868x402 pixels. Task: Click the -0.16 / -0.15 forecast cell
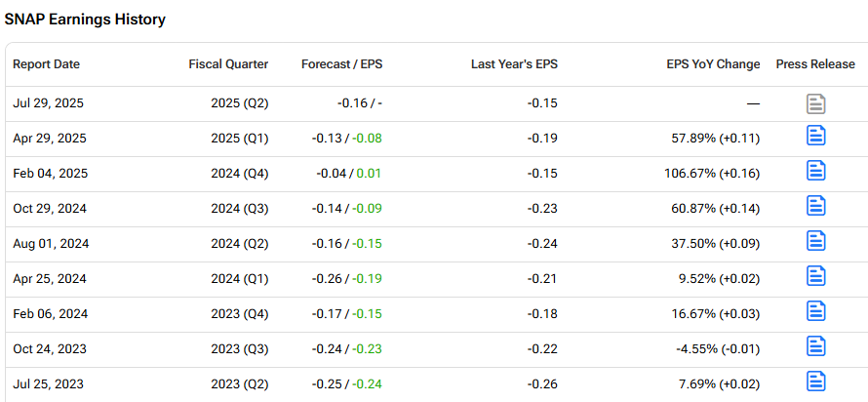347,244
